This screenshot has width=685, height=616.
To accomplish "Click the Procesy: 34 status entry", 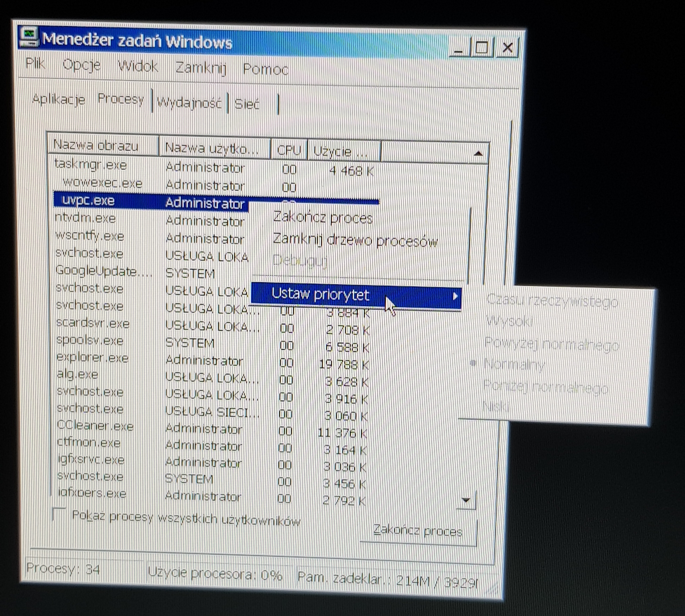I will 63,568.
